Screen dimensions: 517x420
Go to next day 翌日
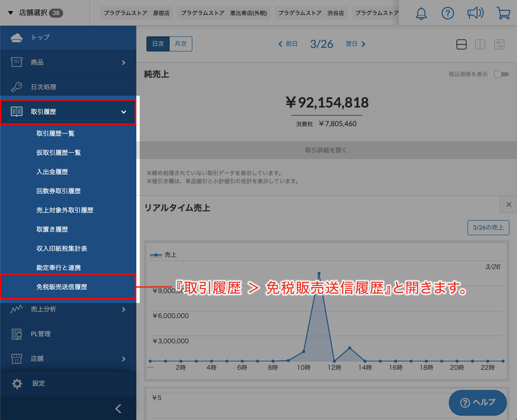355,44
